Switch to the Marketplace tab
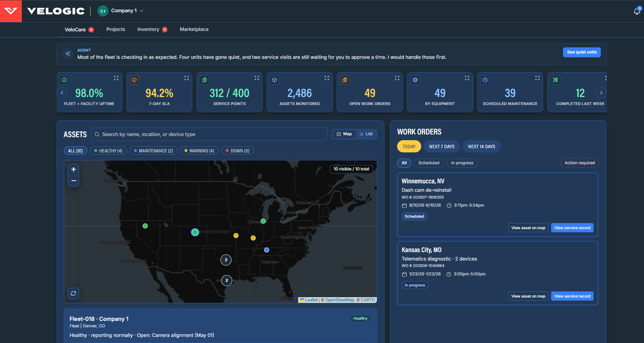 point(194,29)
